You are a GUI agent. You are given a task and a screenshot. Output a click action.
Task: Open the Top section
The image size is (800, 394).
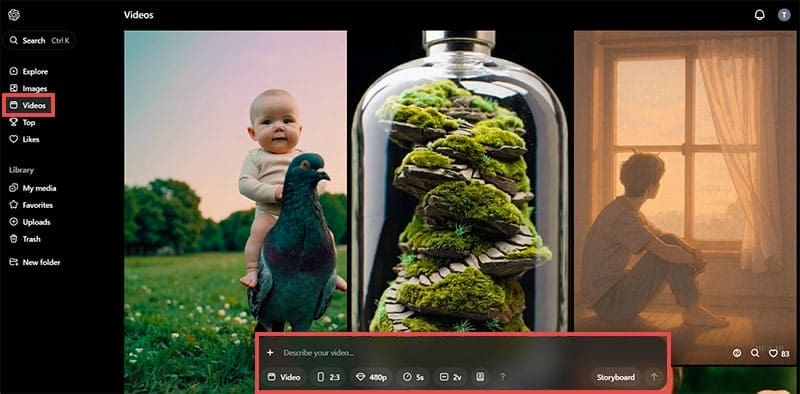pyautogui.click(x=22, y=122)
